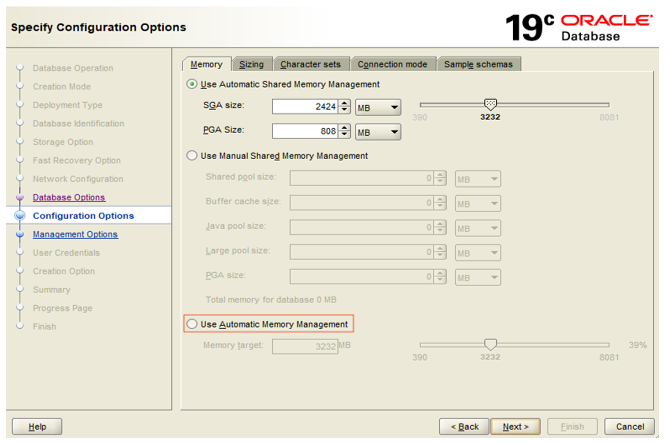664x443 pixels.
Task: Open the PGA Size unit dropdown
Action: [378, 132]
